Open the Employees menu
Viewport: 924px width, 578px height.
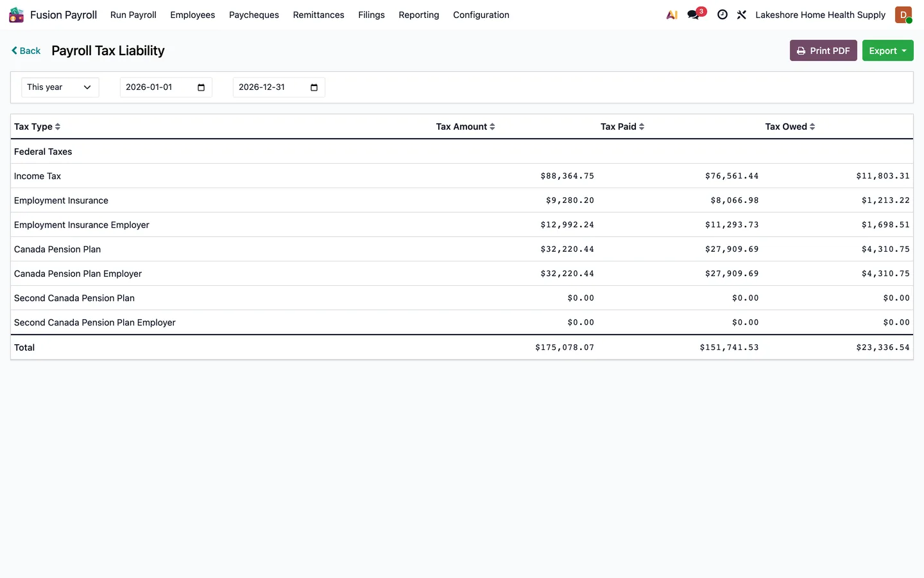(193, 15)
